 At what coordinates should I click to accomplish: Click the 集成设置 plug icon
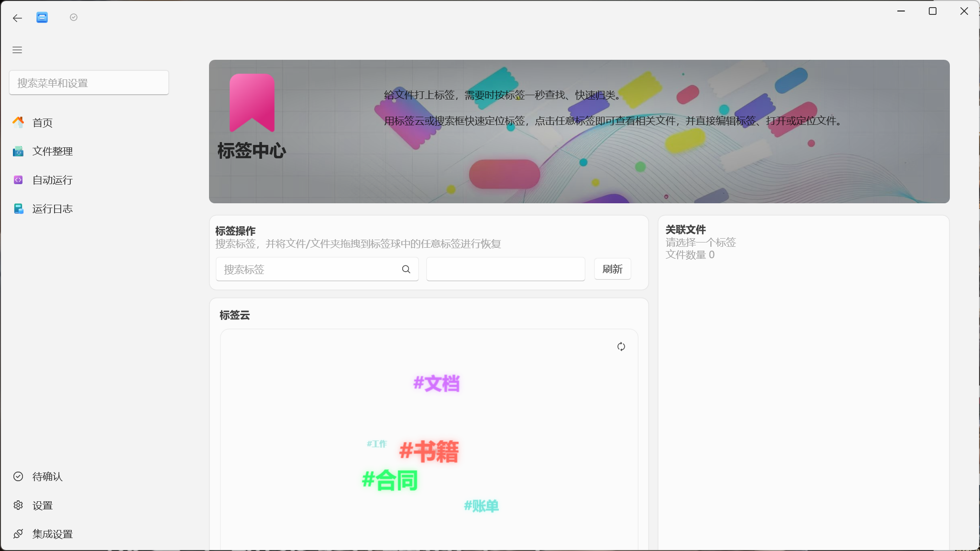pos(18,534)
